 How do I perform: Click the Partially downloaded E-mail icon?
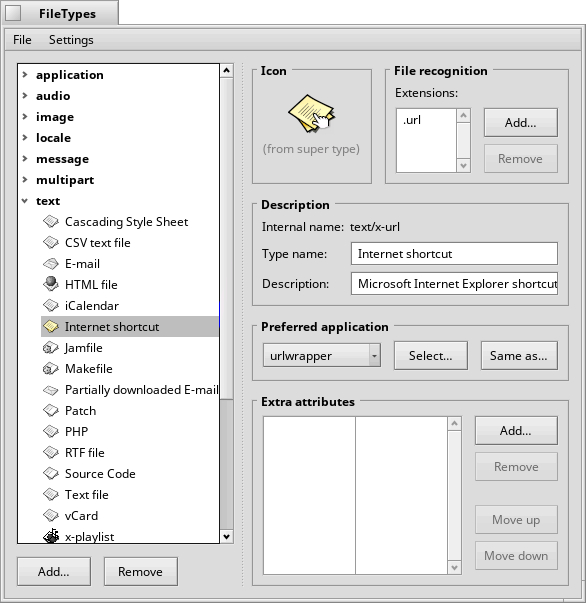[x=50, y=390]
